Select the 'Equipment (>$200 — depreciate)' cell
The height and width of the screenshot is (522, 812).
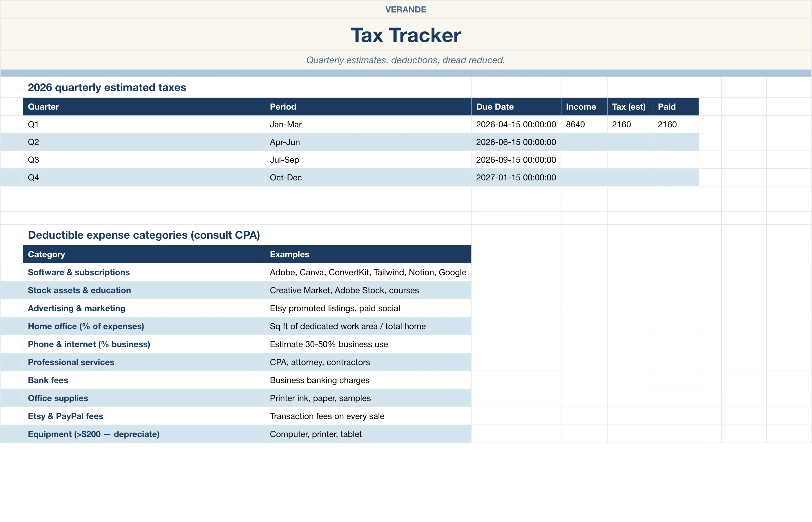(x=144, y=434)
